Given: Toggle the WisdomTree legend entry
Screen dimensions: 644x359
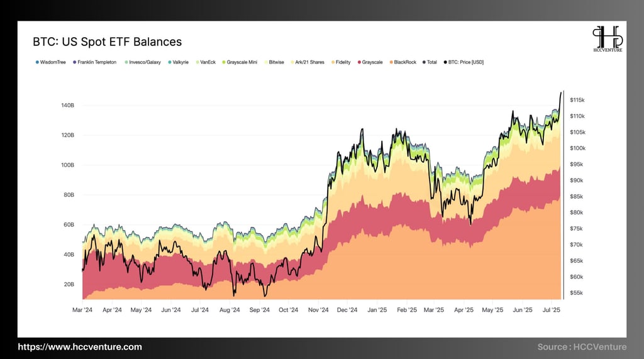Looking at the screenshot, I should click(x=50, y=62).
